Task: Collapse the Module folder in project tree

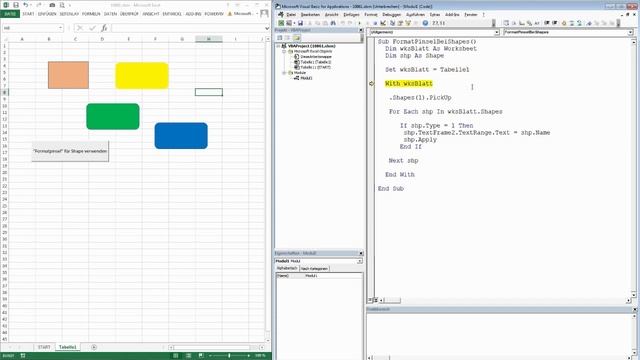Action: [284, 73]
